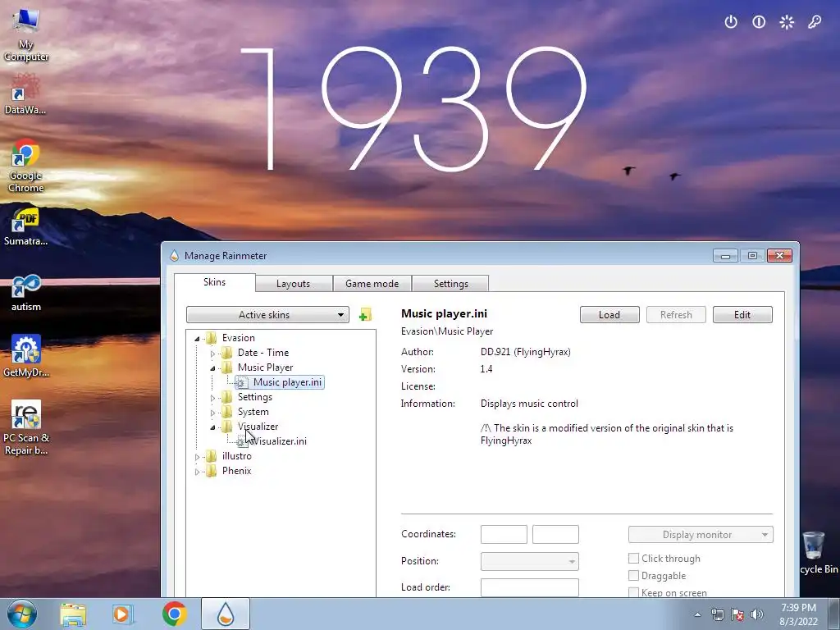
Task: Collapse the Evasion folder
Action: pos(197,338)
